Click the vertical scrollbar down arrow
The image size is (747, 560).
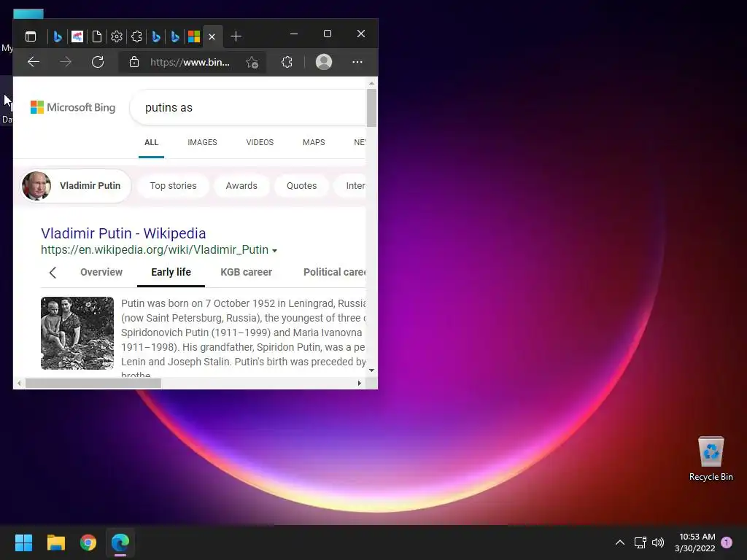click(371, 370)
